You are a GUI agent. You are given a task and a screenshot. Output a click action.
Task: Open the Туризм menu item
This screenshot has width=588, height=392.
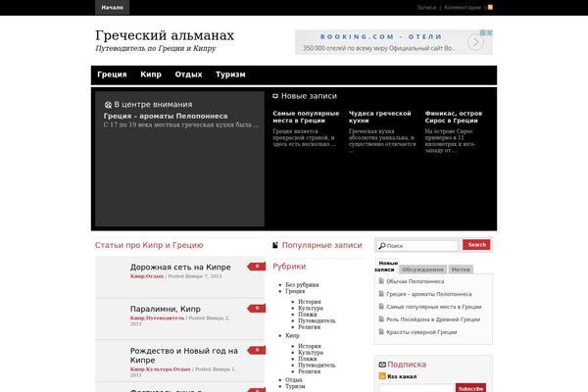tap(230, 74)
